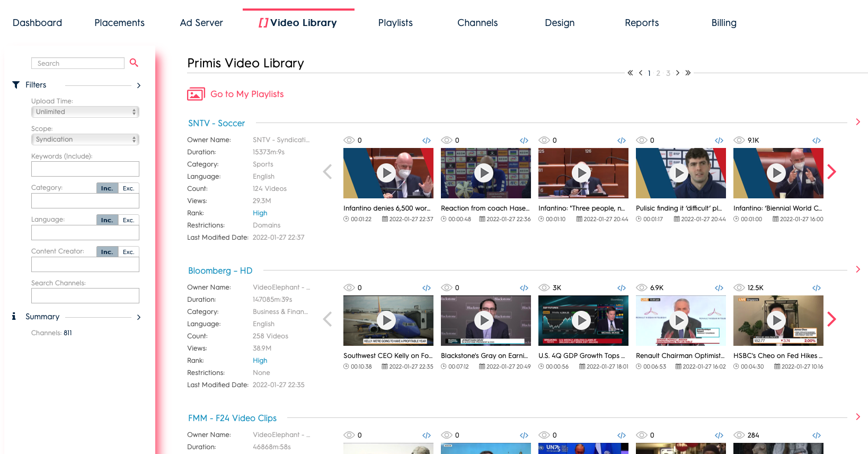Show previous SNTV Soccer videos

pos(327,171)
